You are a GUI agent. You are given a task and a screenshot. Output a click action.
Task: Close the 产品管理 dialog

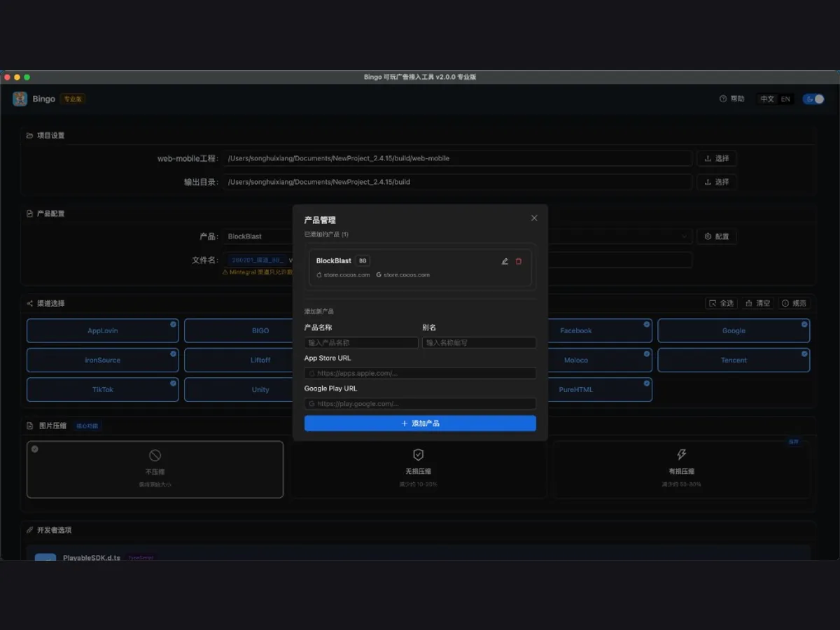[534, 218]
